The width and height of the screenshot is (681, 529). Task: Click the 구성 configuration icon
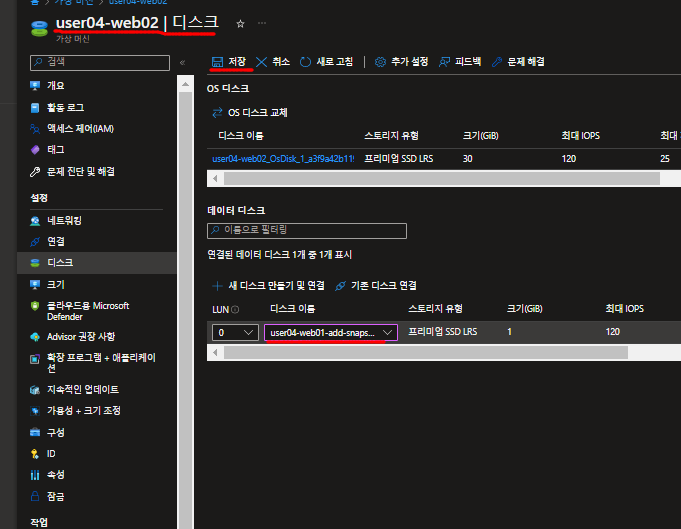coord(35,433)
